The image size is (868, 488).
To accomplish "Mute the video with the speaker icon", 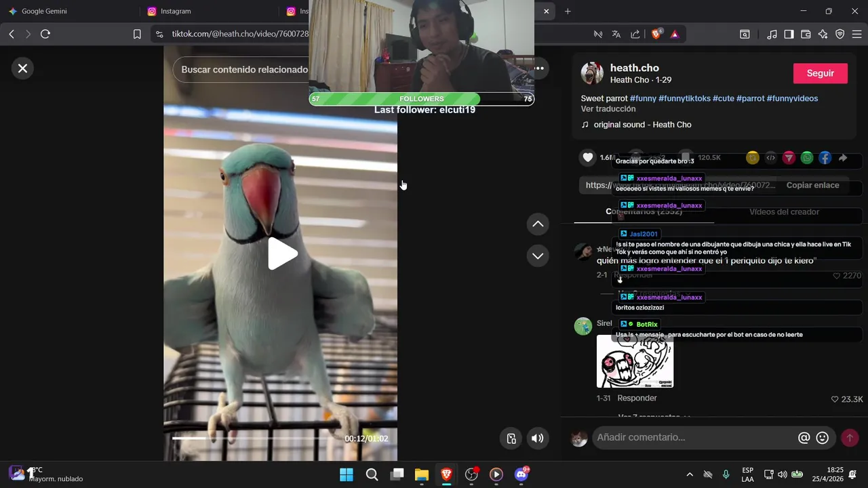I will [538, 439].
